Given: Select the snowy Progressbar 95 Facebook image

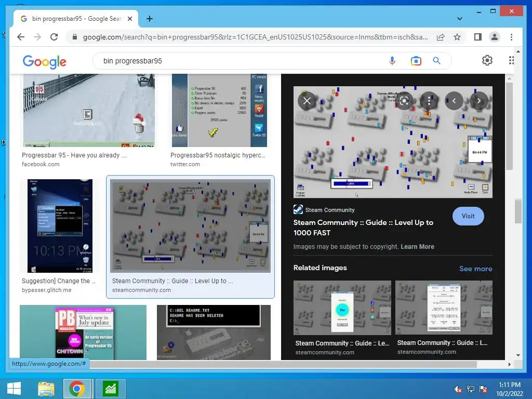Looking at the screenshot, I should 89,110.
